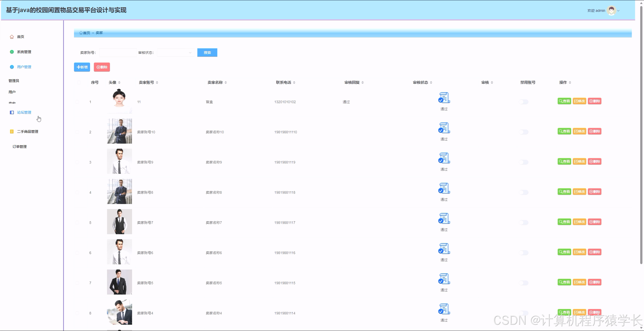Click the audit status icon for 卖家账号9

444,158
